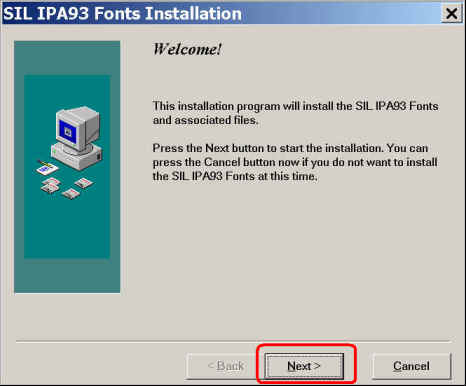The height and width of the screenshot is (386, 466).
Task: Click the bottom-most floppy disk graphic
Action: (71, 194)
